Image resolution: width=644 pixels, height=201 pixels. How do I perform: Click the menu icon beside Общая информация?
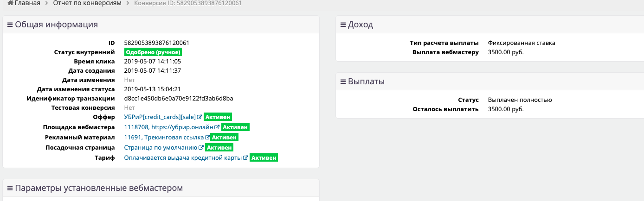point(10,25)
